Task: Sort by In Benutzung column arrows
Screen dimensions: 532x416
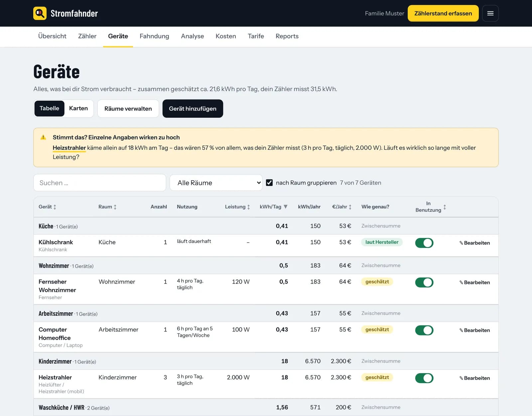Action: pos(445,207)
